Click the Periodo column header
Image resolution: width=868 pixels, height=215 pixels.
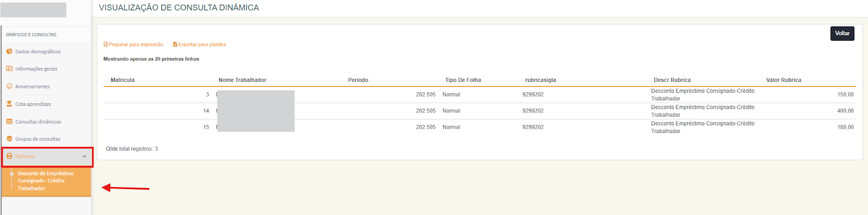(358, 80)
